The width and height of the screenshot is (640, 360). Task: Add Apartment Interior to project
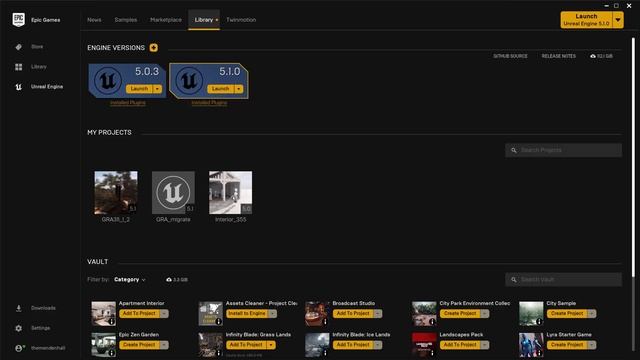139,313
